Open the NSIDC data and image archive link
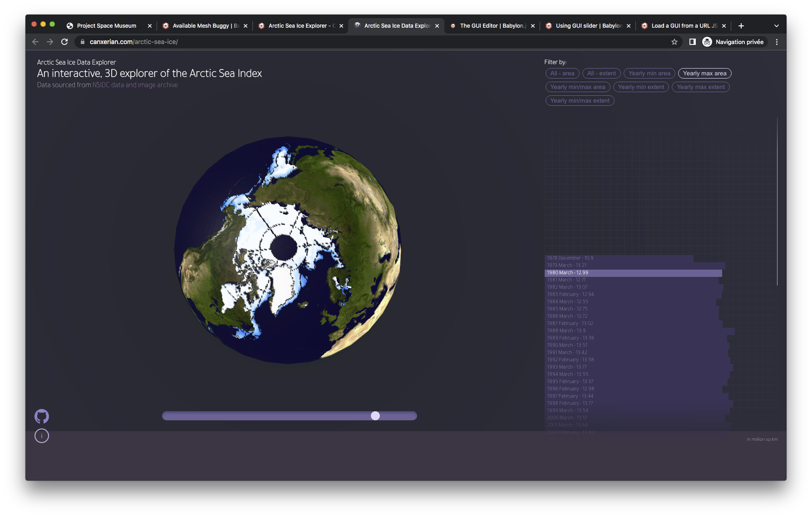This screenshot has width=812, height=517. point(135,85)
